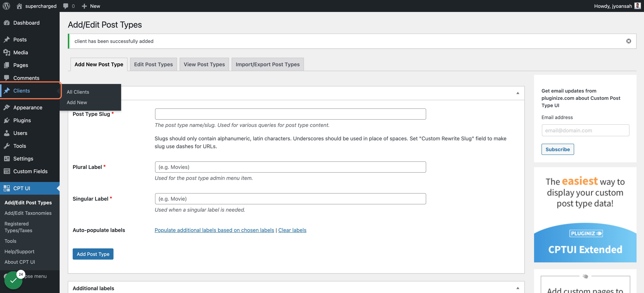
Task: Open Import/Export Post Types tab
Action: click(x=268, y=64)
